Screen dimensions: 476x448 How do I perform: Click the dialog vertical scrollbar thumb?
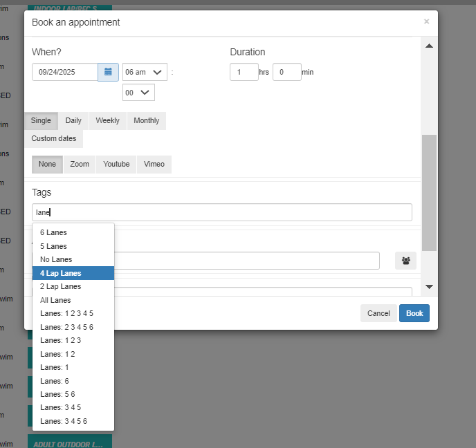pyautogui.click(x=429, y=193)
